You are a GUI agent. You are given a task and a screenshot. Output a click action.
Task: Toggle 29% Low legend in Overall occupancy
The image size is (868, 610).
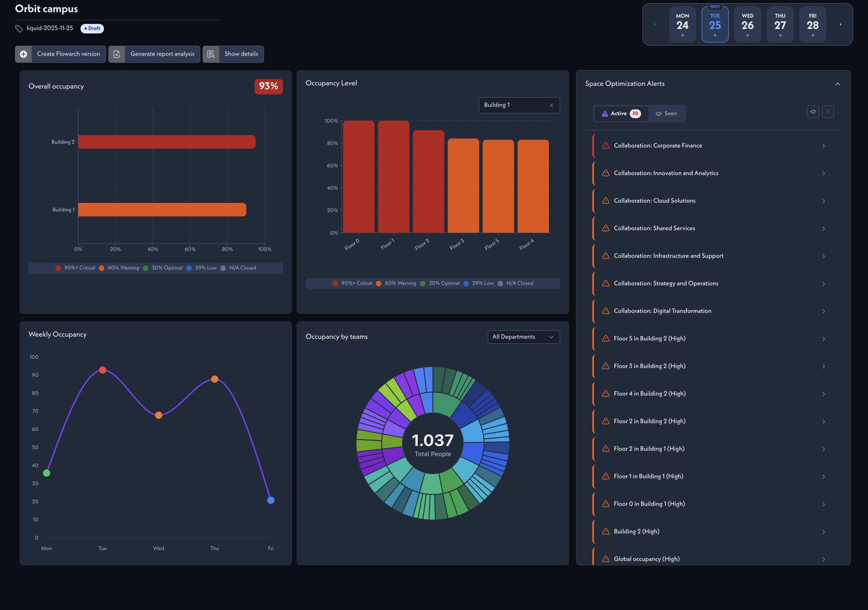(202, 268)
